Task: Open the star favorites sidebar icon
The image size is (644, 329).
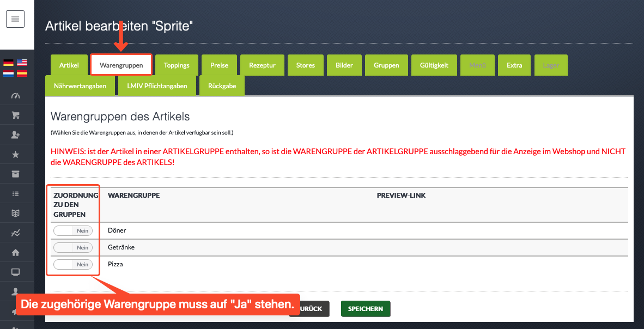Action: click(x=16, y=155)
